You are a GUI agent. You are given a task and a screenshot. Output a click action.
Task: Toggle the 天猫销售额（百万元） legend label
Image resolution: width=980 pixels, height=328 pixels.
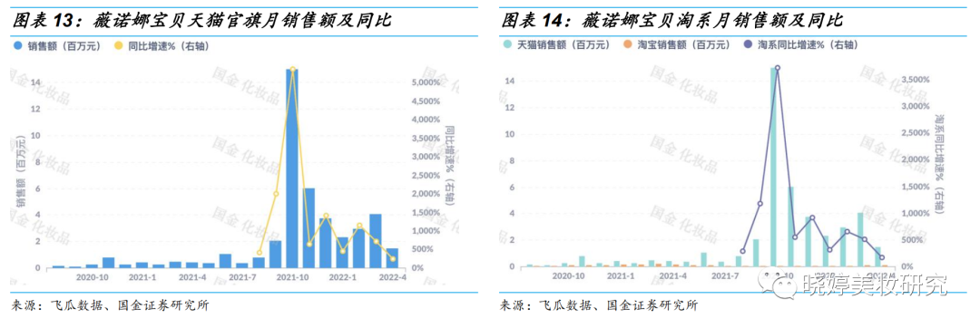pyautogui.click(x=563, y=45)
